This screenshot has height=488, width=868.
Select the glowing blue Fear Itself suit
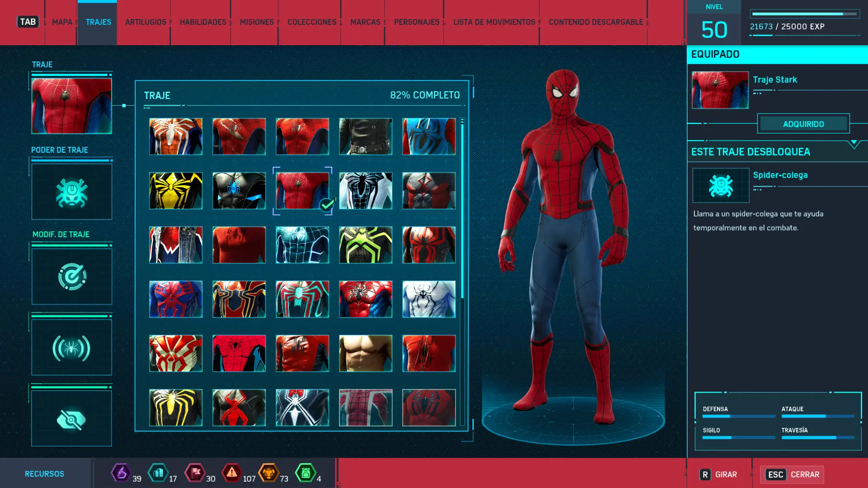pyautogui.click(x=302, y=245)
